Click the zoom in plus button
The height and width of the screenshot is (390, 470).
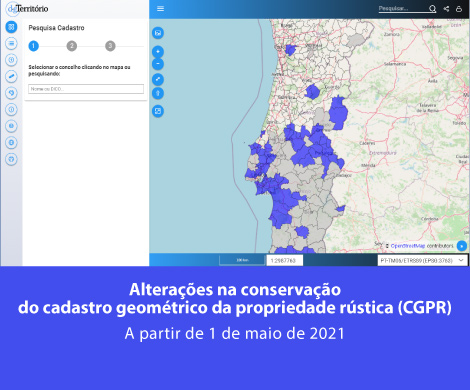[158, 52]
